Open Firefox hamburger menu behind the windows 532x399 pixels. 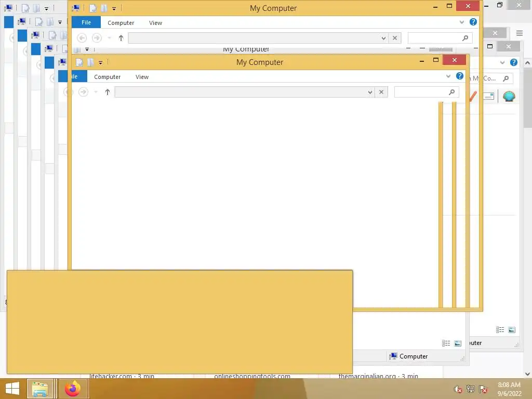[519, 33]
